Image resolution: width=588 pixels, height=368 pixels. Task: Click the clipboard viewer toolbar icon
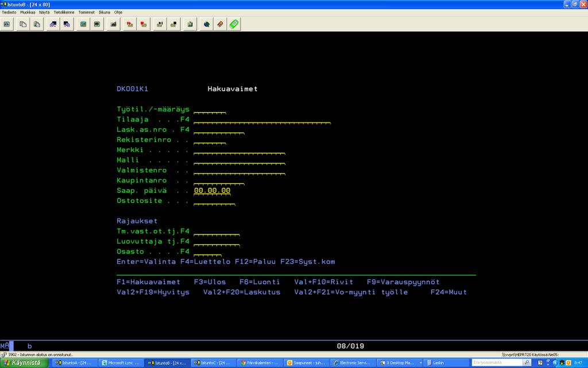pos(190,24)
